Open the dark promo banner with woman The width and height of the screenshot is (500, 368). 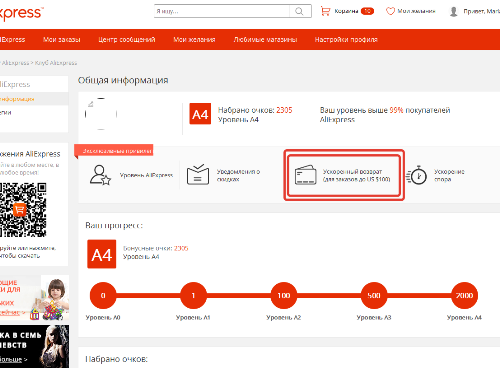click(x=34, y=346)
